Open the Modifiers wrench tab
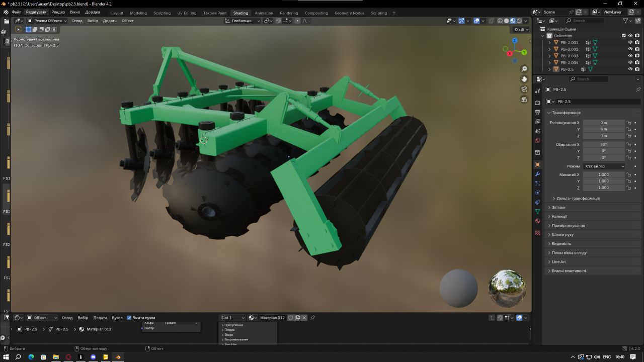 pos(537,174)
